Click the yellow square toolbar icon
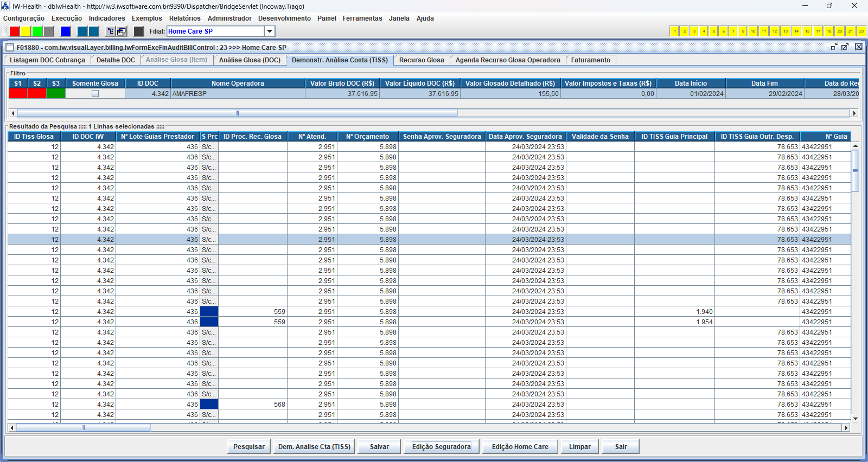Image resolution: width=868 pixels, height=462 pixels. [x=25, y=31]
